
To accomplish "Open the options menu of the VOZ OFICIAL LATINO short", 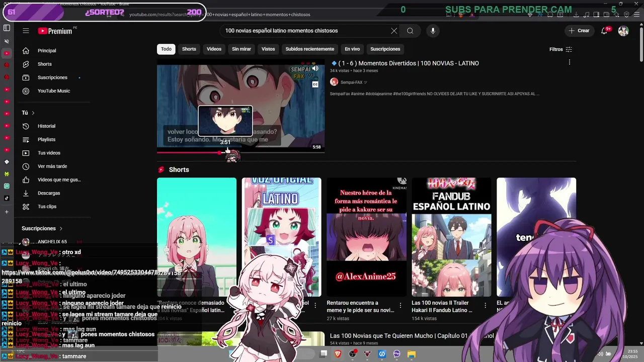I will pos(315,306).
